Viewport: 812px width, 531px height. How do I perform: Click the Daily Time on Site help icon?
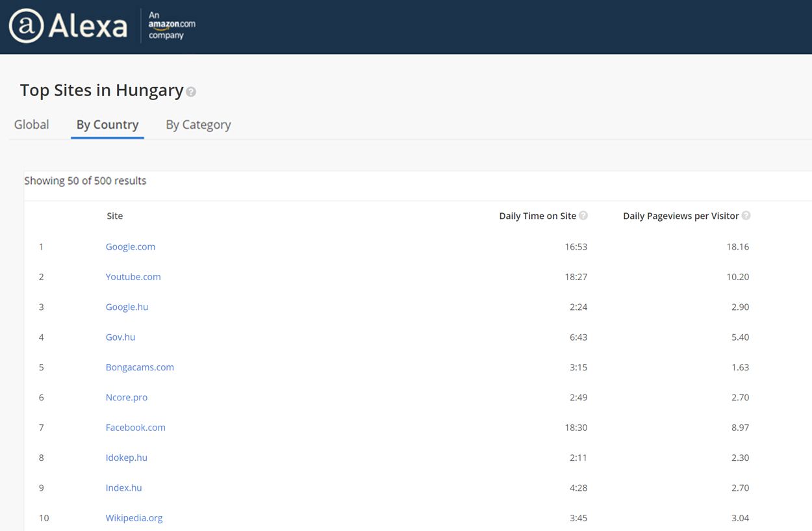[x=583, y=216]
